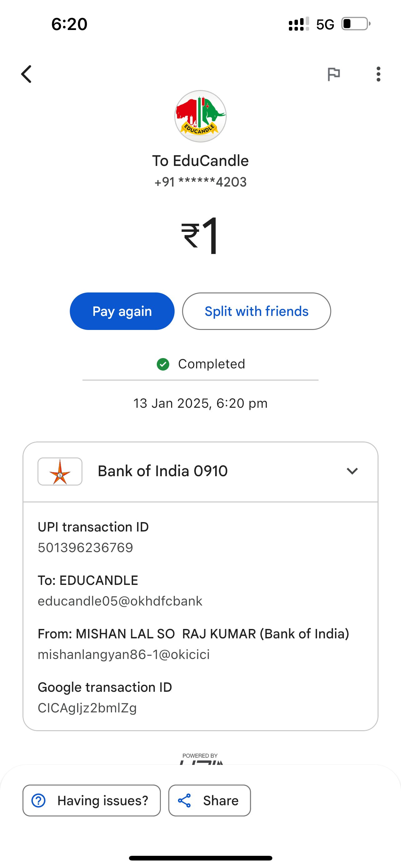Viewport: 401px width, 868px height.
Task: Tap the back arrow icon
Action: [x=27, y=74]
